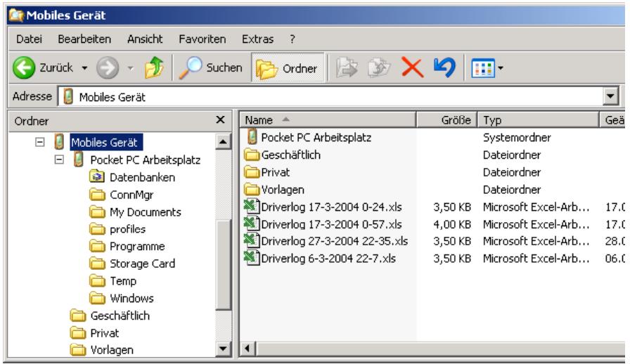Screen dimensions: 630x364
Task: Click the profiles folder icon in tree
Action: click(x=97, y=229)
